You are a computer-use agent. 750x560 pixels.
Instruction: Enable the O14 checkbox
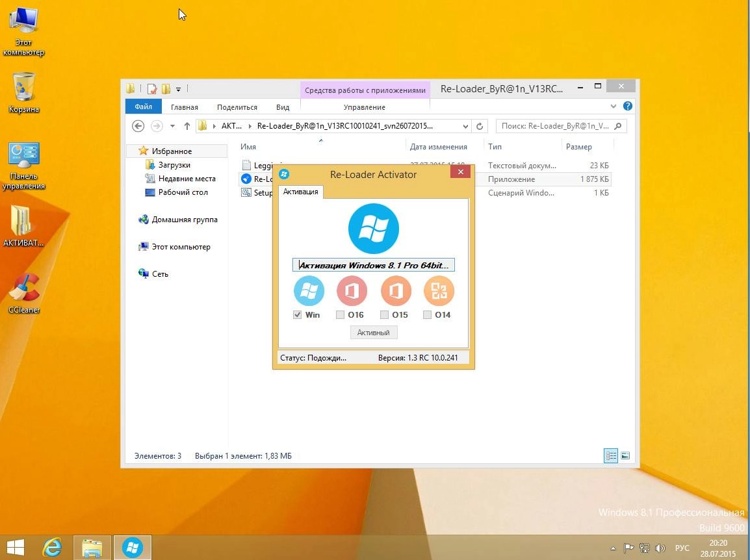point(427,314)
